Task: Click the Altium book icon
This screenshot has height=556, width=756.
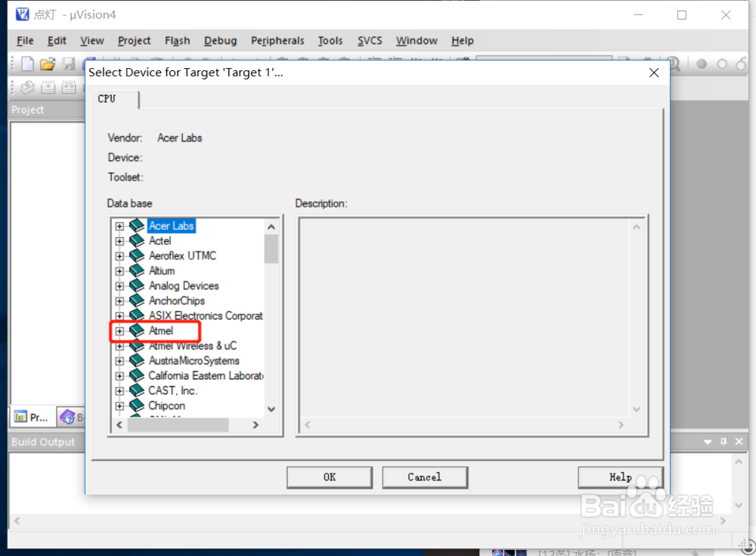Action: [137, 270]
